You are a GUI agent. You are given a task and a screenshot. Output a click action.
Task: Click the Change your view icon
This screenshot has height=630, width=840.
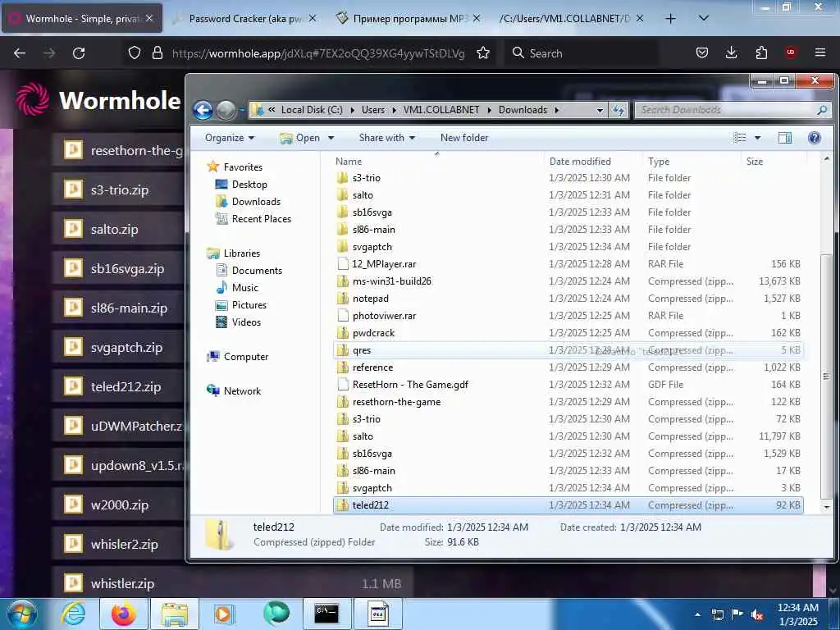click(x=740, y=138)
